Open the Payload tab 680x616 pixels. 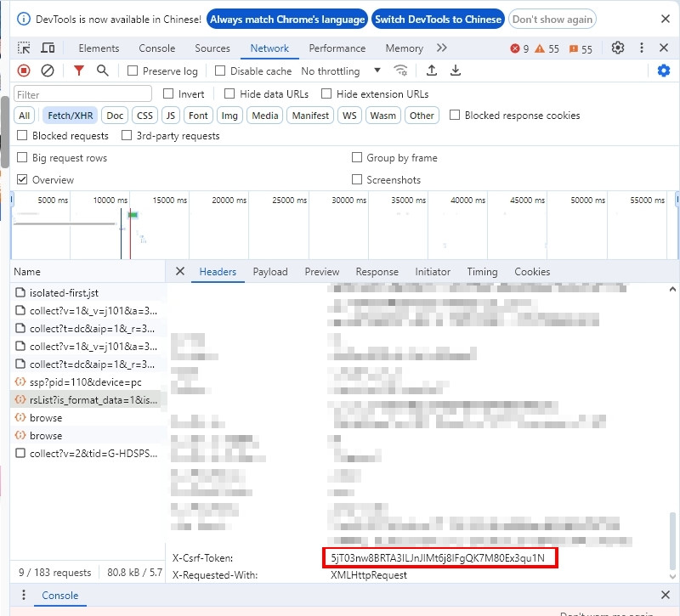(x=270, y=272)
